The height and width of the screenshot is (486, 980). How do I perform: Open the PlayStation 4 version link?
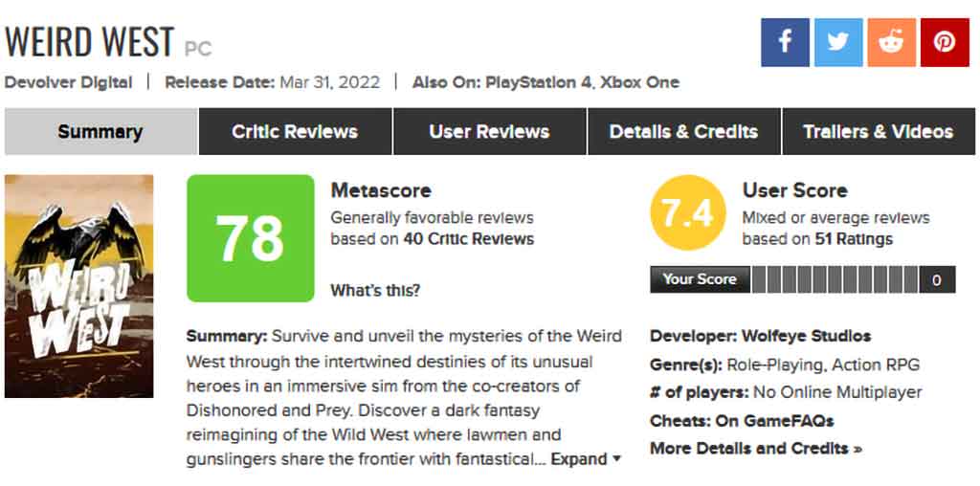538,82
